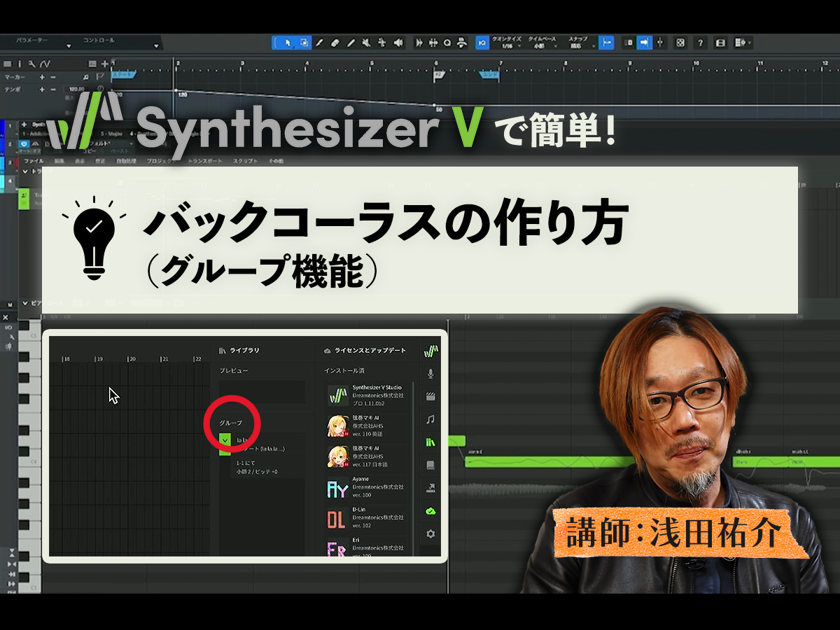Open the ライセンスとアップデート panel header
The image size is (840, 630).
point(364,350)
